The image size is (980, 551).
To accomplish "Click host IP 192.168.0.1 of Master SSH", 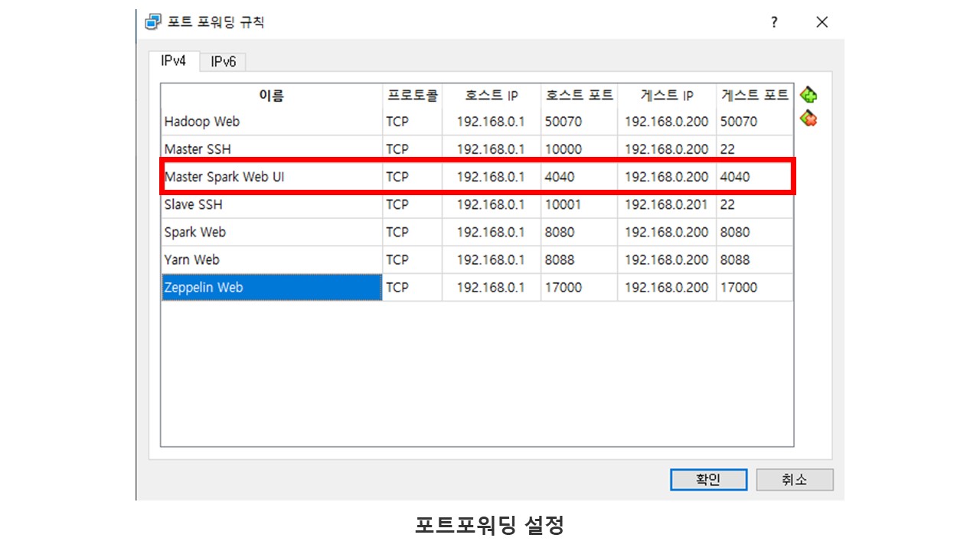I will point(492,149).
